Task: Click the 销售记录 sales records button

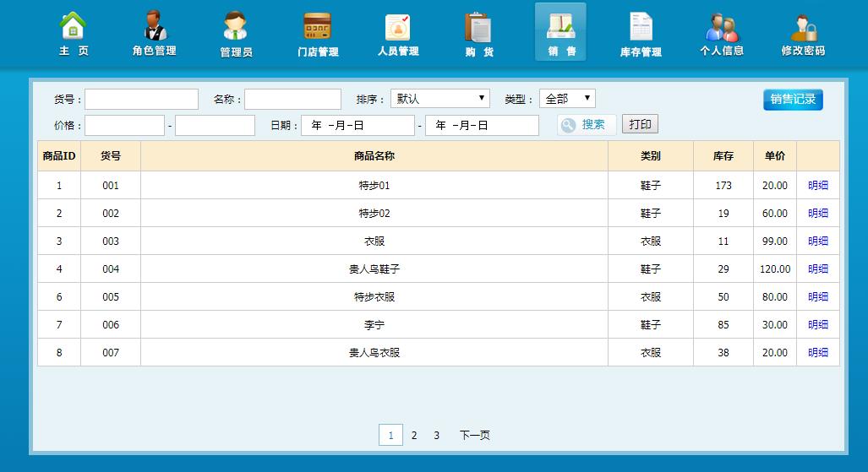Action: [x=792, y=100]
